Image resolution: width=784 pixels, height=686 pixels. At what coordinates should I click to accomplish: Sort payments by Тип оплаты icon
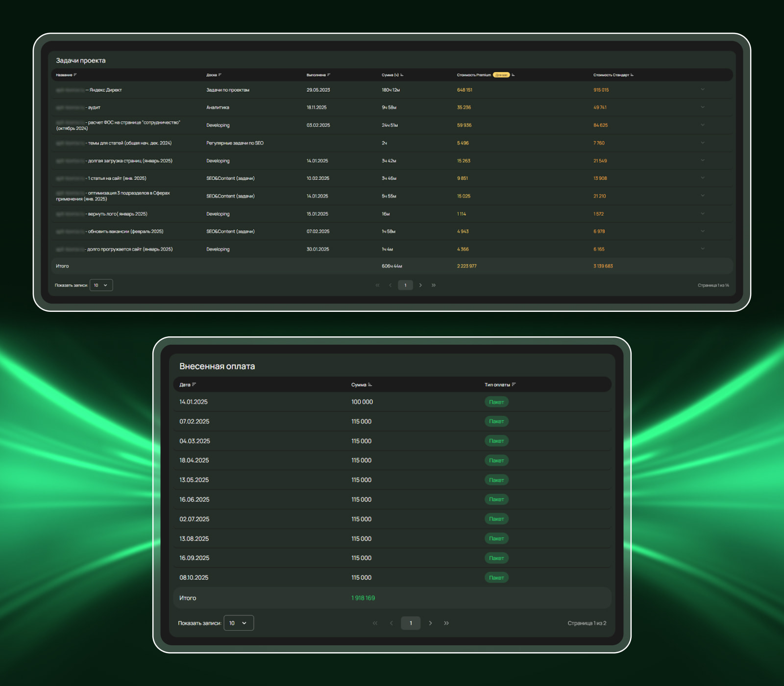pos(514,385)
